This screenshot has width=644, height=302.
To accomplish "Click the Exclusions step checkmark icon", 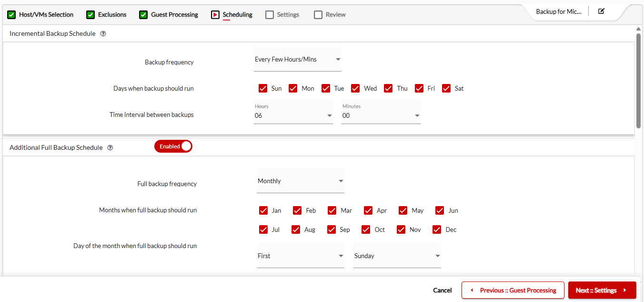I will pyautogui.click(x=91, y=15).
